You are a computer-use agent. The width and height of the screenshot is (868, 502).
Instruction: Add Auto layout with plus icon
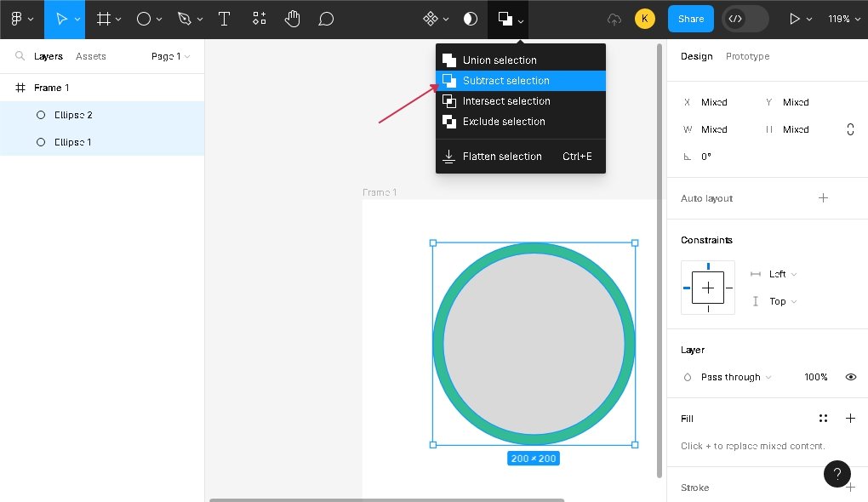pos(823,197)
